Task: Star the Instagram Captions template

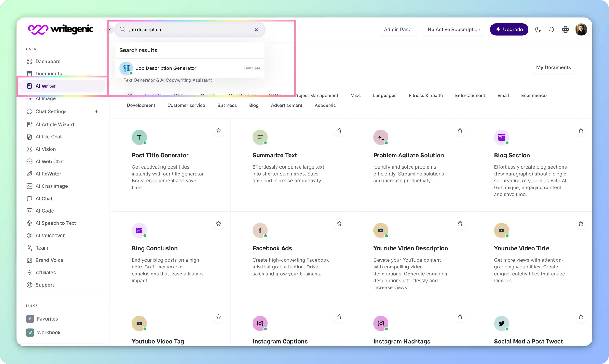Action: click(x=339, y=317)
